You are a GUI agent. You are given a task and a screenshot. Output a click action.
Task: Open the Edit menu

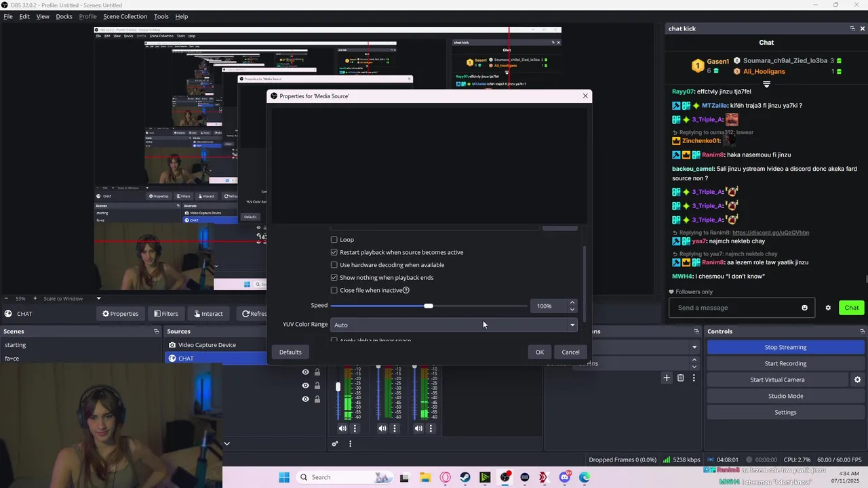(24, 16)
